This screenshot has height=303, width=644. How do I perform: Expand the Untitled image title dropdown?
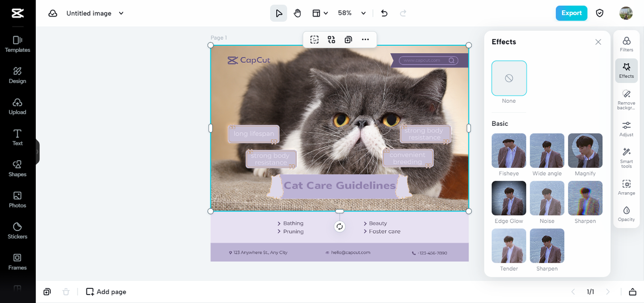tap(121, 13)
